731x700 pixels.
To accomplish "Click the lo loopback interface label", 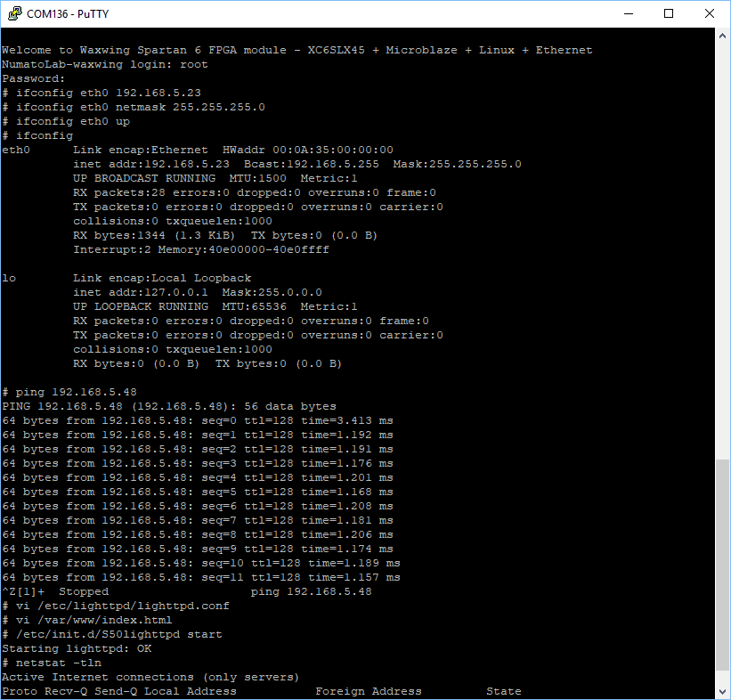I will pyautogui.click(x=9, y=278).
